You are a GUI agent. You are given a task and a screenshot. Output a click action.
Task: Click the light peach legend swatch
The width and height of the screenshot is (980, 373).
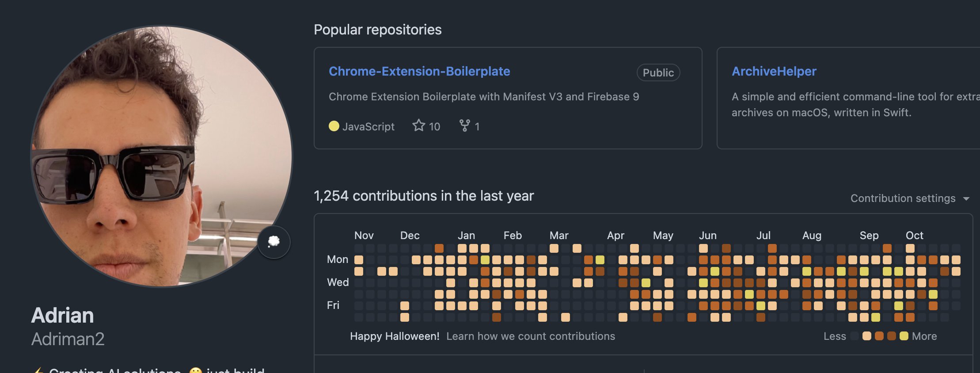[867, 336]
